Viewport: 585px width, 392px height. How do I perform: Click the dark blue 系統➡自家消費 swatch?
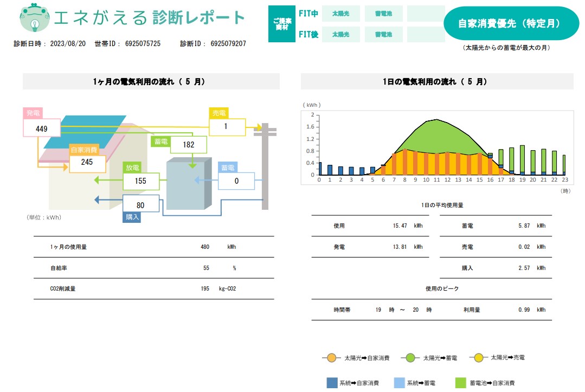(x=332, y=383)
